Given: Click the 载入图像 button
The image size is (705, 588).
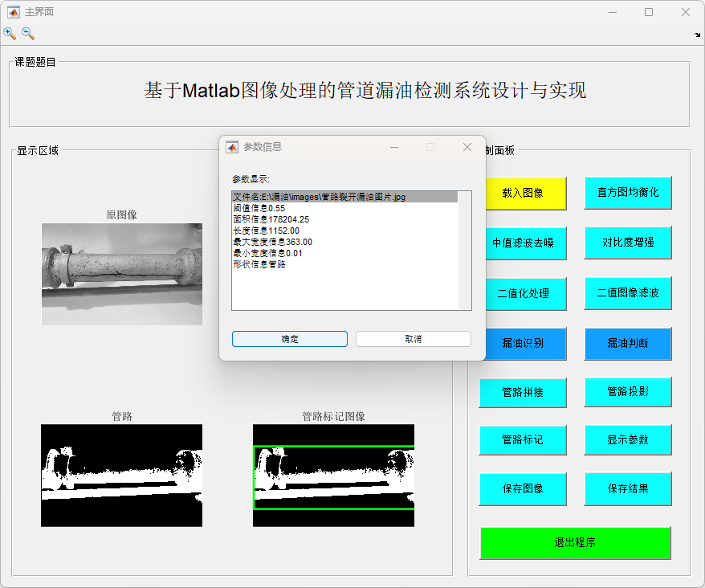Looking at the screenshot, I should 523,193.
